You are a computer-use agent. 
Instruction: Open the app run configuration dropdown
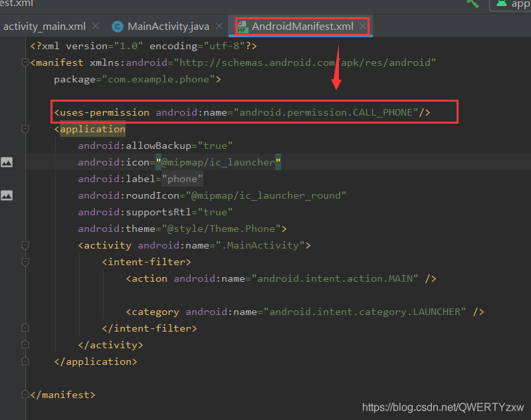512,4
